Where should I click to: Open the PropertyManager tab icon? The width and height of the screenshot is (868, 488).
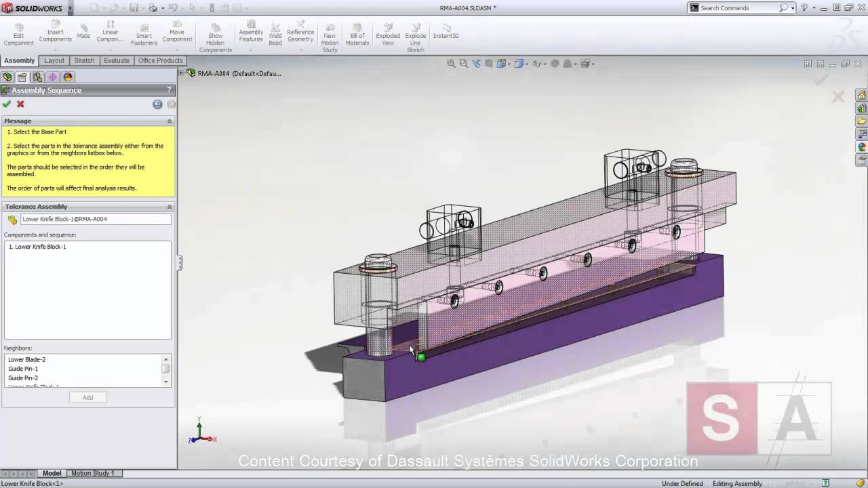point(22,77)
